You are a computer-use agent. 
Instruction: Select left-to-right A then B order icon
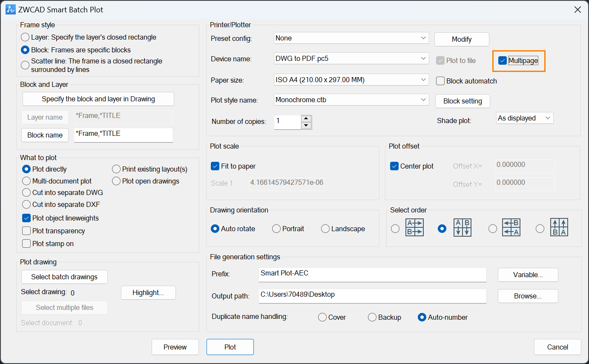tap(414, 228)
